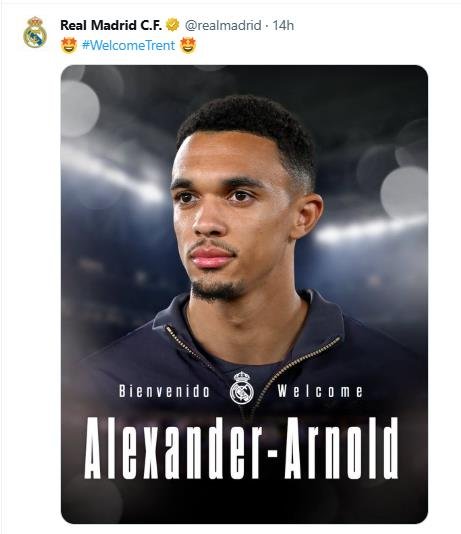461x534 pixels.
Task: Click the Bienvenido text in poster
Action: (164, 391)
